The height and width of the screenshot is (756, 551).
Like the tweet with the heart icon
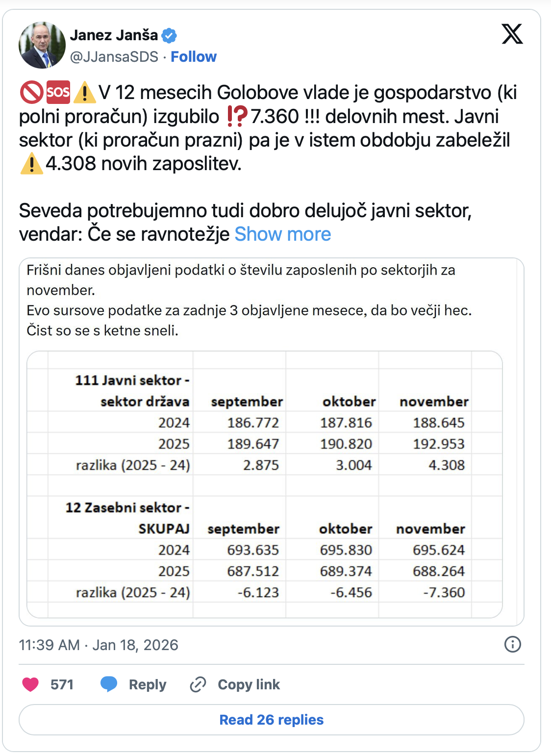(30, 684)
